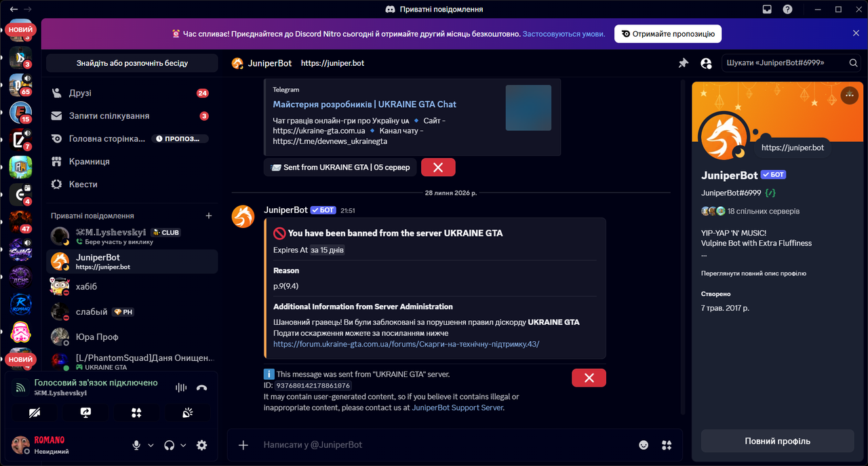Open Головна сторінка Nitro page
The height and width of the screenshot is (466, 868).
click(132, 138)
